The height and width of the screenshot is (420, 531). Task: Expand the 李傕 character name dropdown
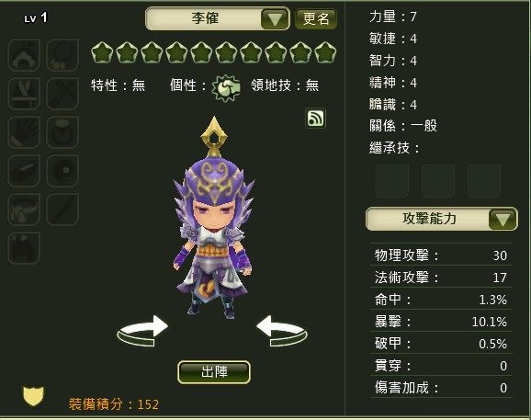point(275,18)
